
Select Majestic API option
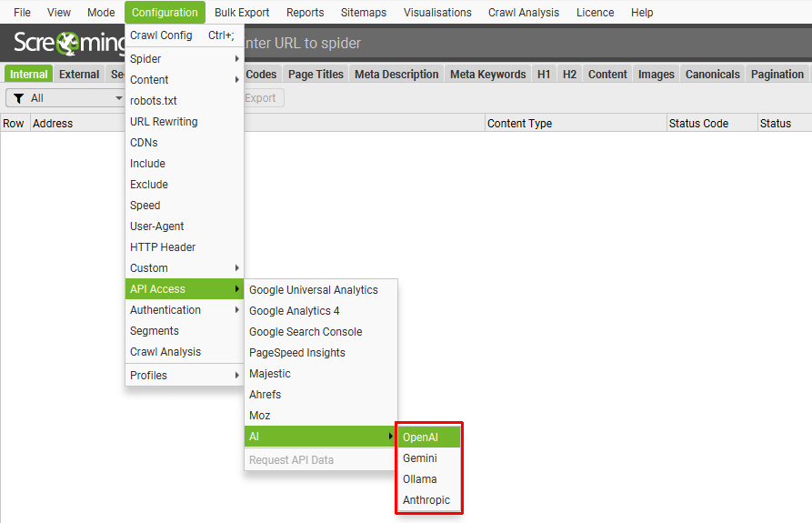(x=321, y=373)
